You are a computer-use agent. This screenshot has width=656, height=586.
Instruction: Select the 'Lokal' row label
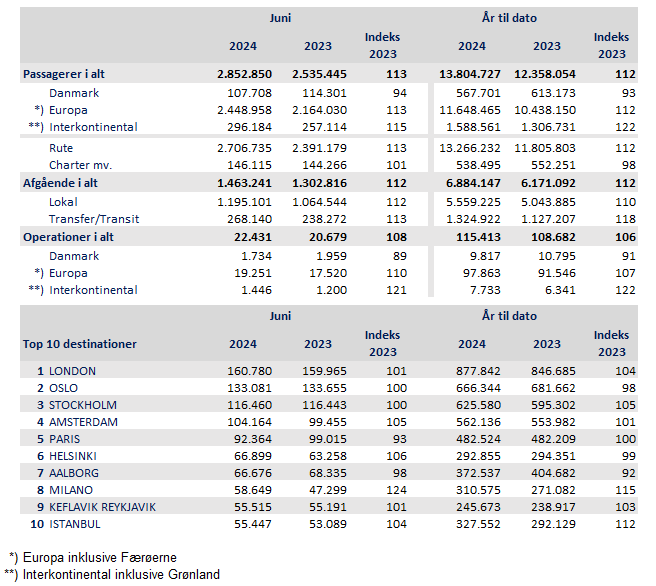click(x=65, y=202)
